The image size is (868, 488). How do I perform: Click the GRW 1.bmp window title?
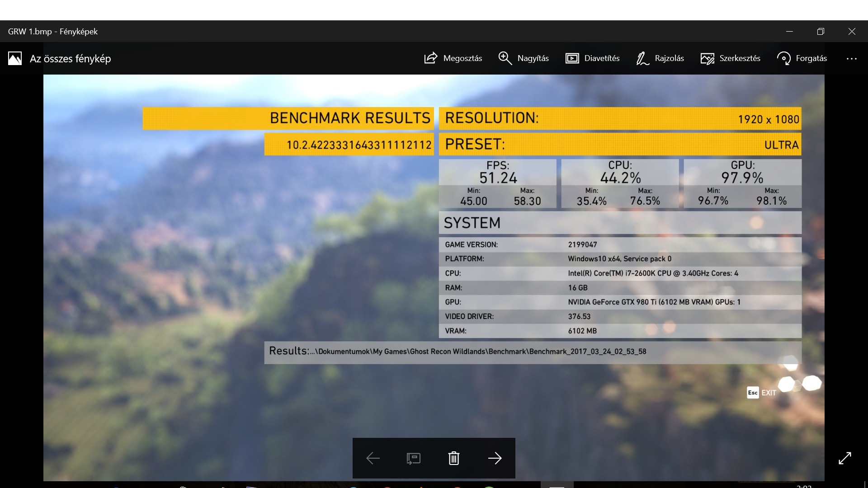tap(53, 32)
